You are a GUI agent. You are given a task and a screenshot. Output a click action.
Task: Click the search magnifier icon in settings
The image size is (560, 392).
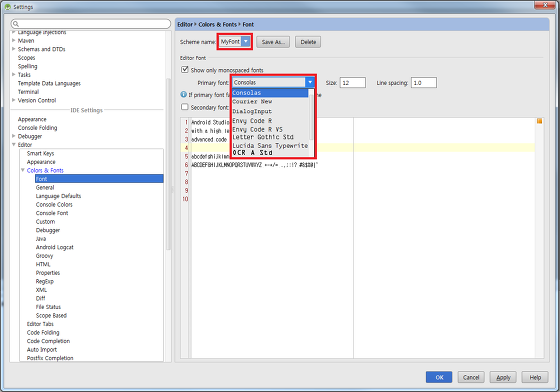[x=15, y=24]
